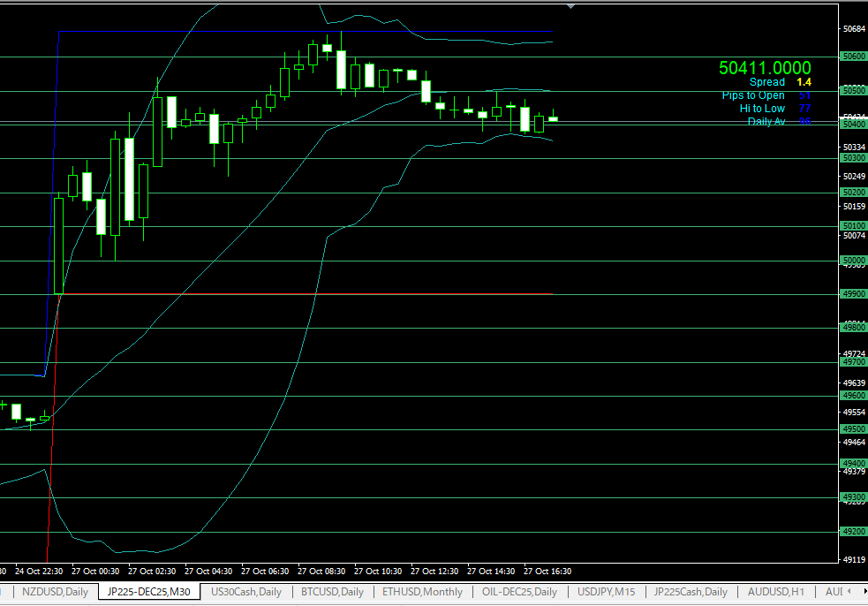This screenshot has height=606, width=868.
Task: Open the US30Cash,Daily chart tab
Action: coord(245,592)
